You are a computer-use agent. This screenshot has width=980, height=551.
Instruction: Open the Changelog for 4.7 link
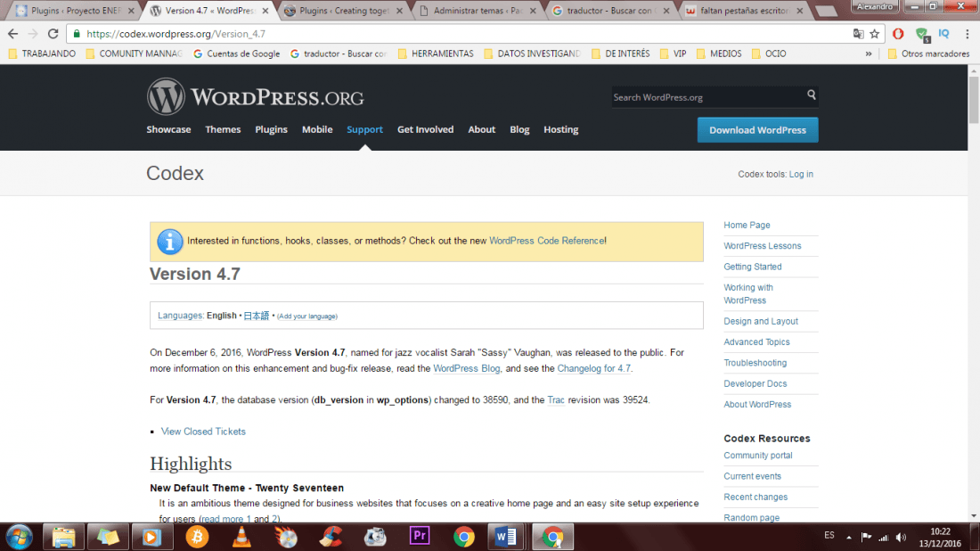pos(593,368)
